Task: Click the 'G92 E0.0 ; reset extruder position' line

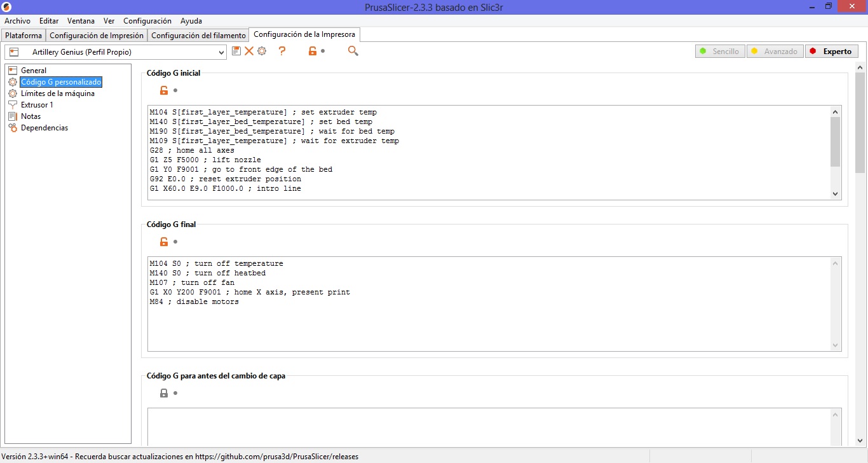Action: 226,179
